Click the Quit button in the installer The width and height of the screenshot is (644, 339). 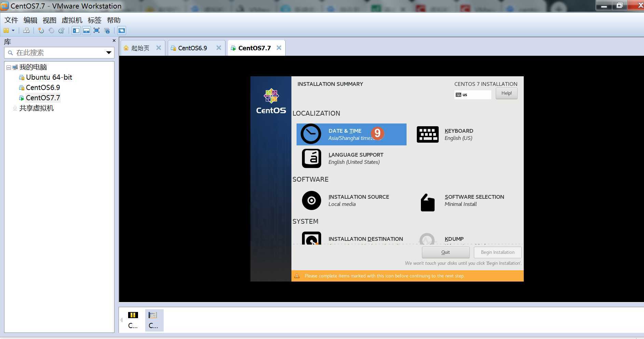pyautogui.click(x=446, y=252)
